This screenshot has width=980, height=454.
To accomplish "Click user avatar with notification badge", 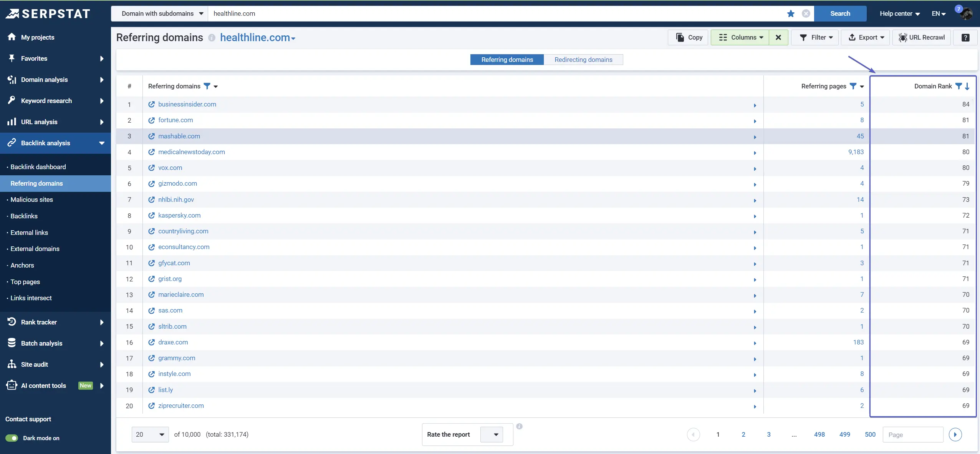I will tap(966, 14).
